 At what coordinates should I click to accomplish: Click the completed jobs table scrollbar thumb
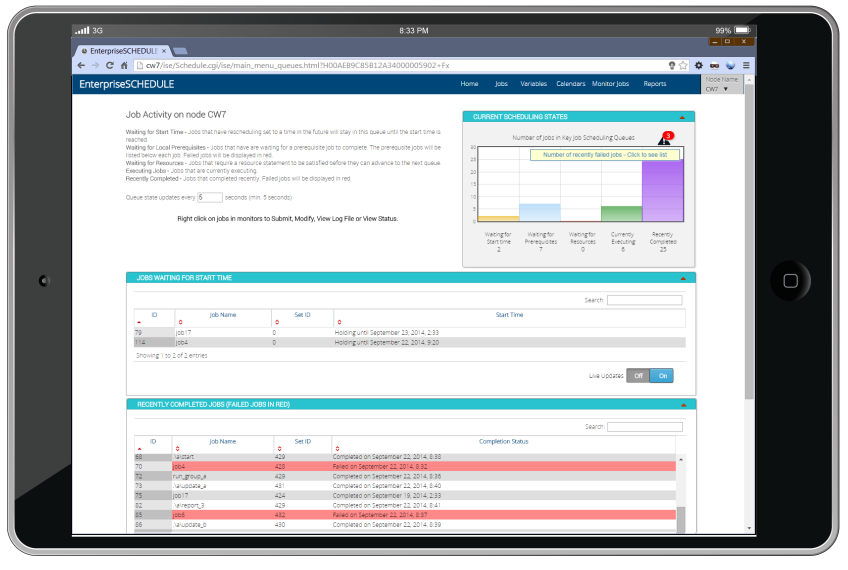(x=681, y=520)
